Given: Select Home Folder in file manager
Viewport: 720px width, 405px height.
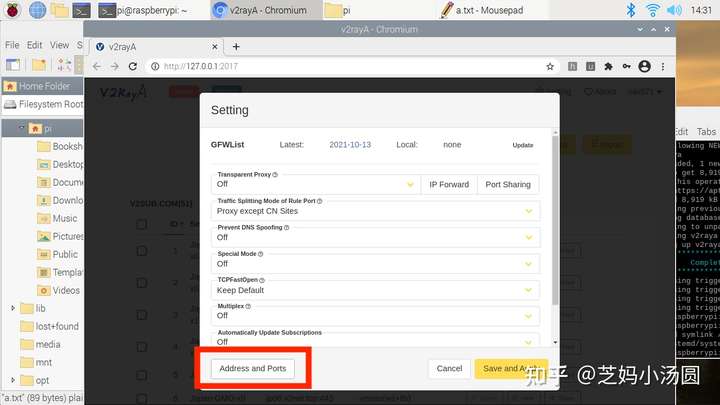Looking at the screenshot, I should (43, 86).
